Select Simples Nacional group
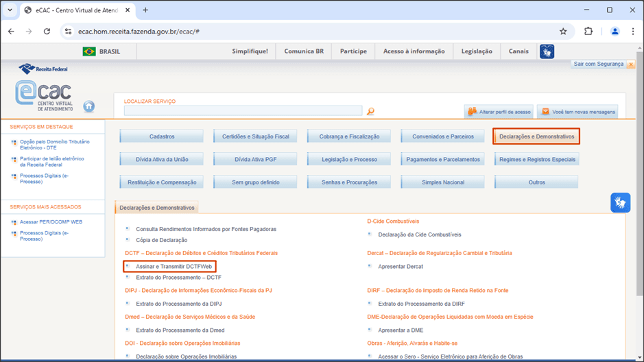 443,182
